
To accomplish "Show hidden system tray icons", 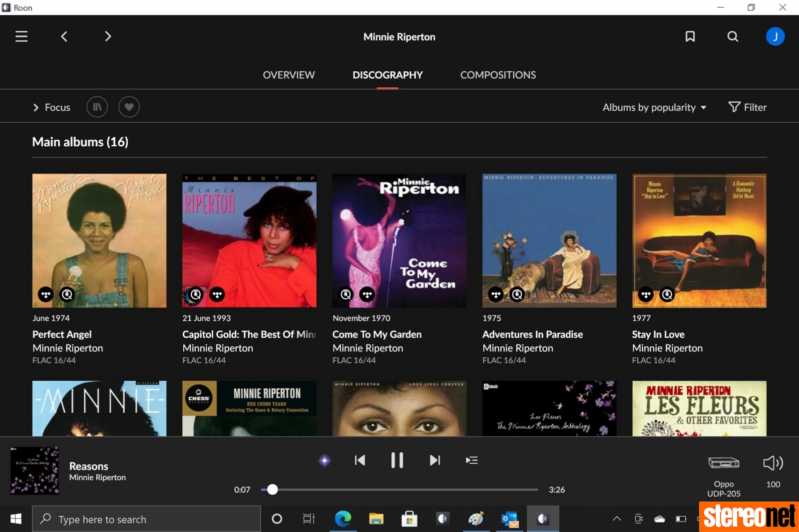I will point(617,519).
